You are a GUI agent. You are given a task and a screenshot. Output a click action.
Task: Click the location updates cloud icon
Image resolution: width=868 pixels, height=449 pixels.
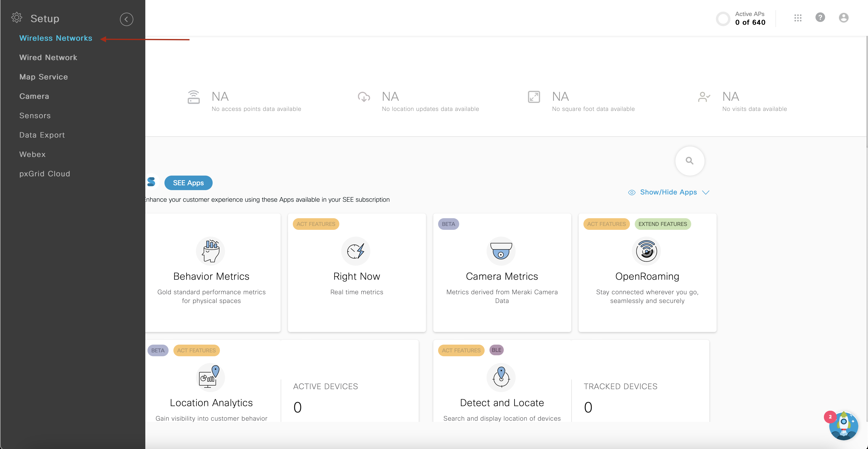click(x=364, y=97)
